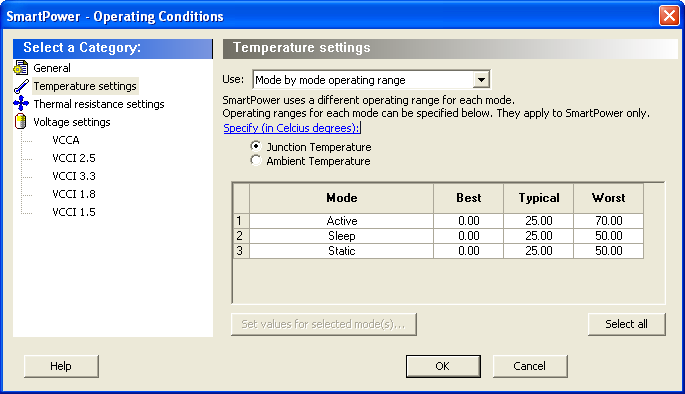The width and height of the screenshot is (685, 394).
Task: Click the Worst column header
Action: coord(609,198)
